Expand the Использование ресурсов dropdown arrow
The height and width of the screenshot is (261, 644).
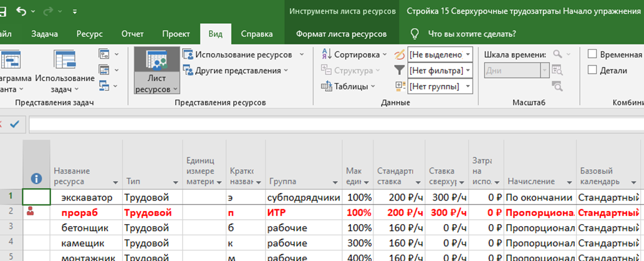tap(302, 55)
